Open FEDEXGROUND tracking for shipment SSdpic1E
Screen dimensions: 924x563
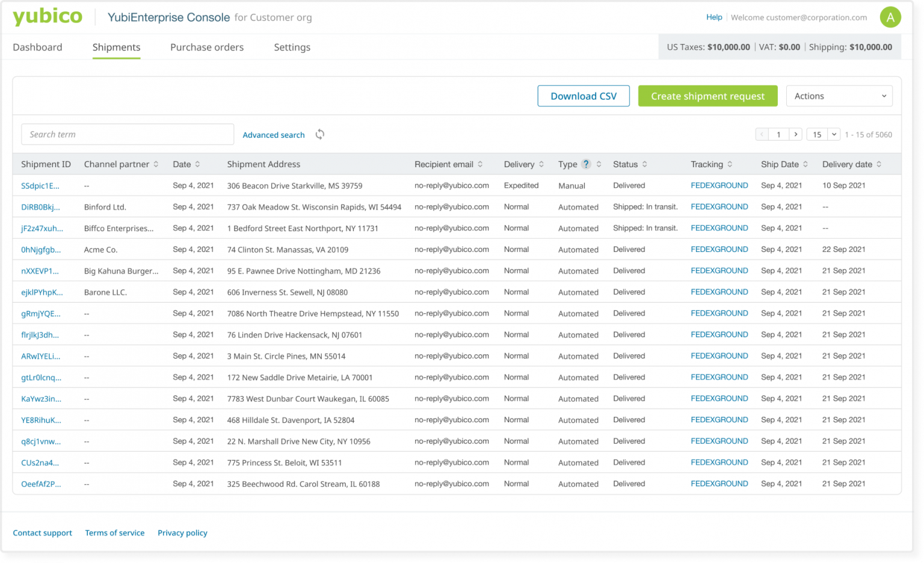tap(719, 185)
